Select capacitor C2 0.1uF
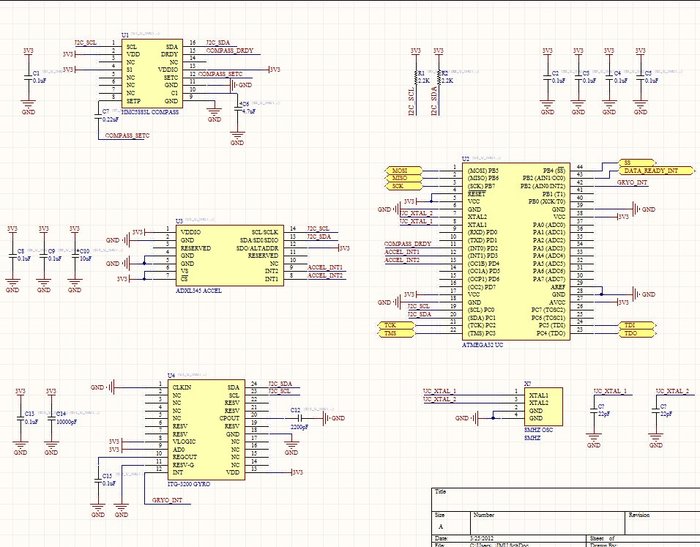700x547 pixels. click(547, 77)
